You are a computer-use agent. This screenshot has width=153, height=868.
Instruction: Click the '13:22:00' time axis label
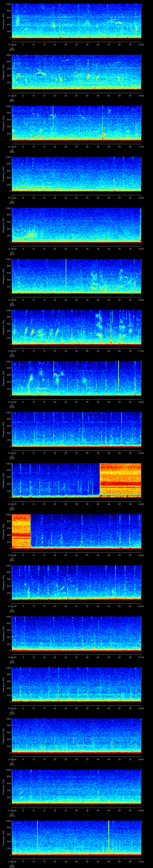point(12,453)
